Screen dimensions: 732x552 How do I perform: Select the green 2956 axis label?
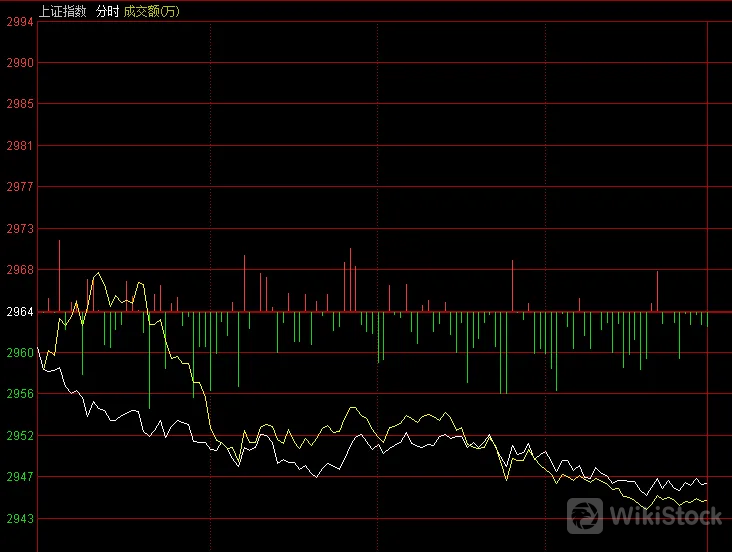click(x=18, y=394)
